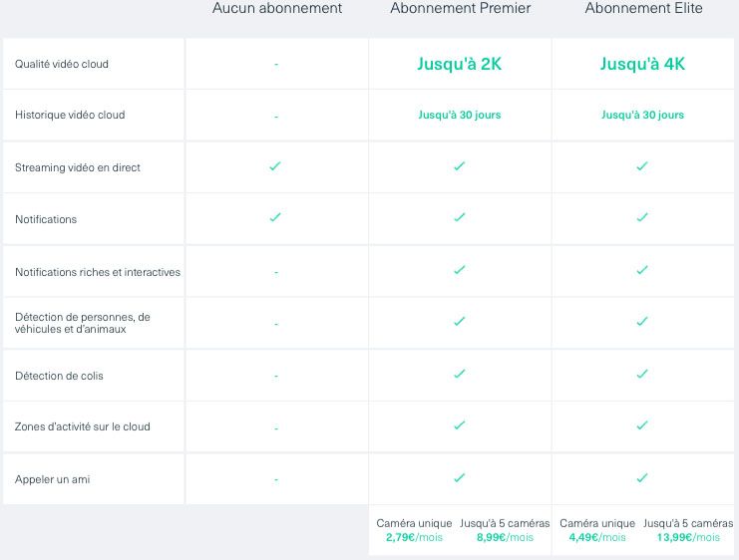Click the 2,79€/mois single camera price
Viewport: 739px width, 560px height.
tap(414, 537)
